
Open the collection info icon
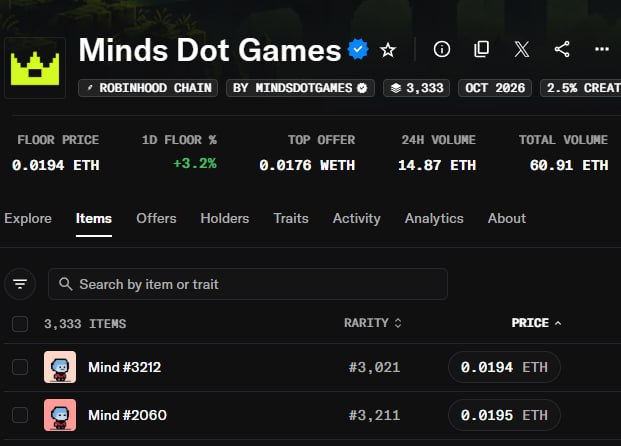(x=442, y=50)
